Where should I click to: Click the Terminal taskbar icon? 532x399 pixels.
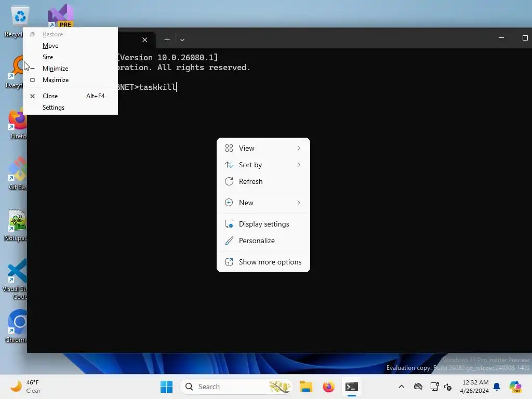352,387
